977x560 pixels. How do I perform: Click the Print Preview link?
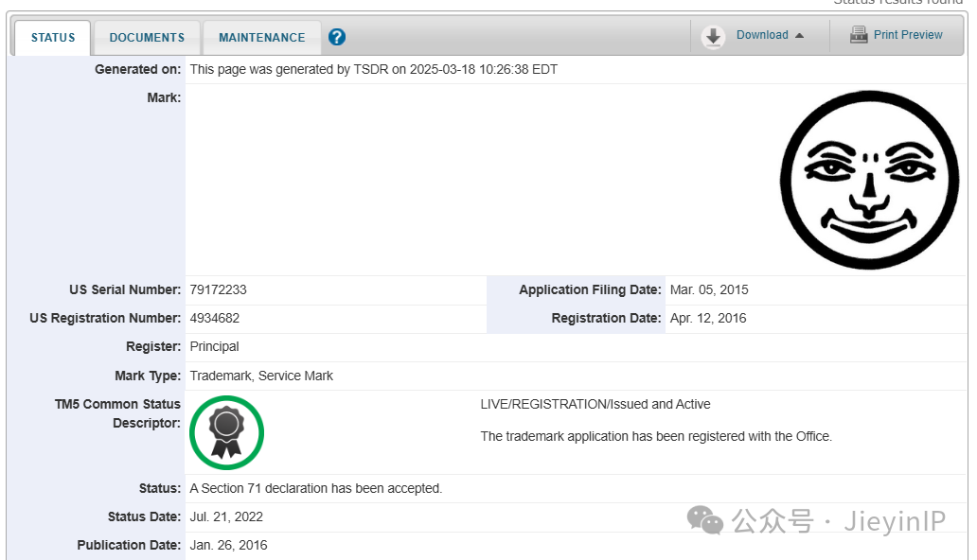pyautogui.click(x=908, y=35)
